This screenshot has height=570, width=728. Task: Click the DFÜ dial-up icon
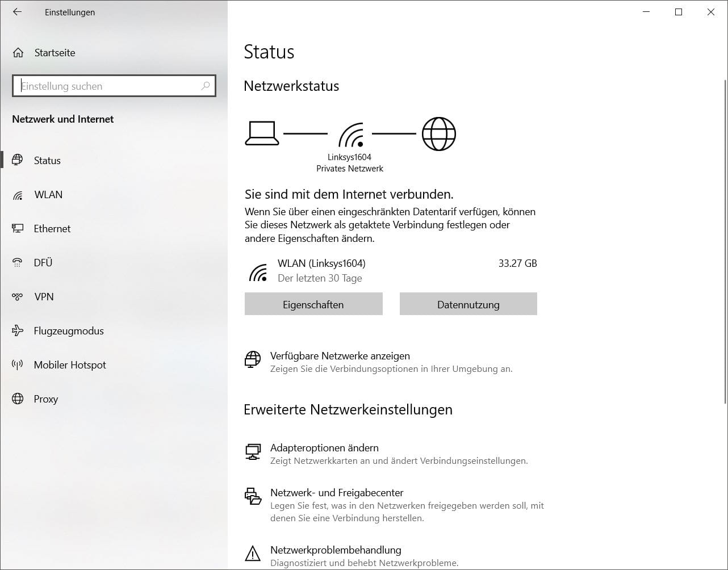coord(18,262)
